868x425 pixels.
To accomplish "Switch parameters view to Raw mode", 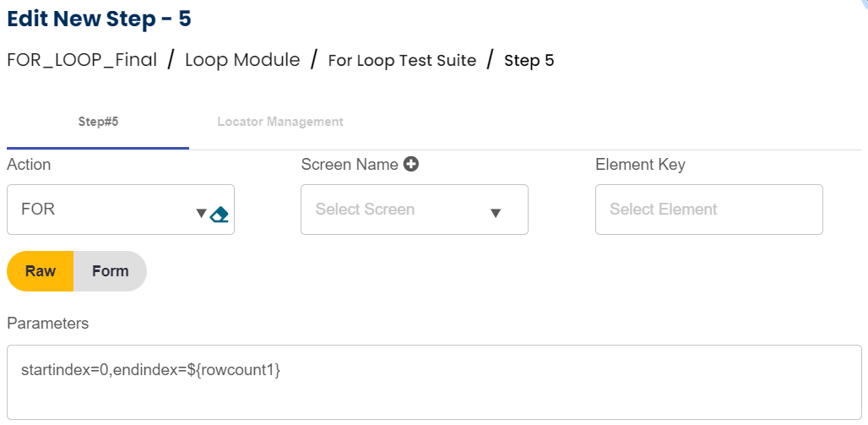I will point(41,271).
